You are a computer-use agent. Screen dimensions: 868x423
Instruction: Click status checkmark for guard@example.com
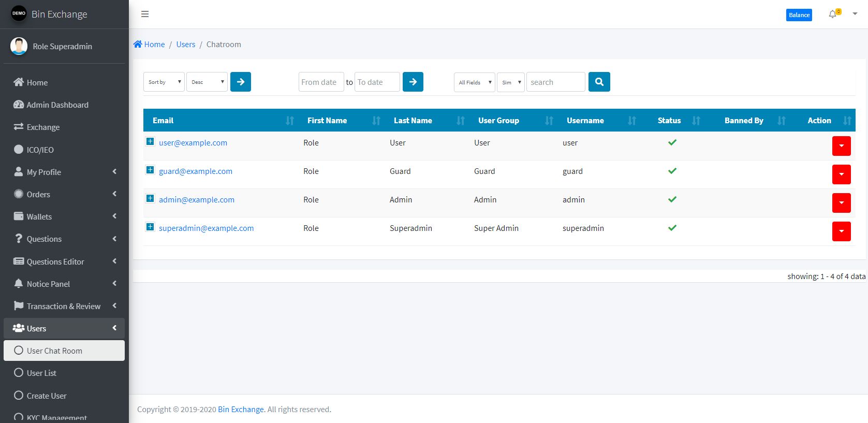[x=672, y=171]
